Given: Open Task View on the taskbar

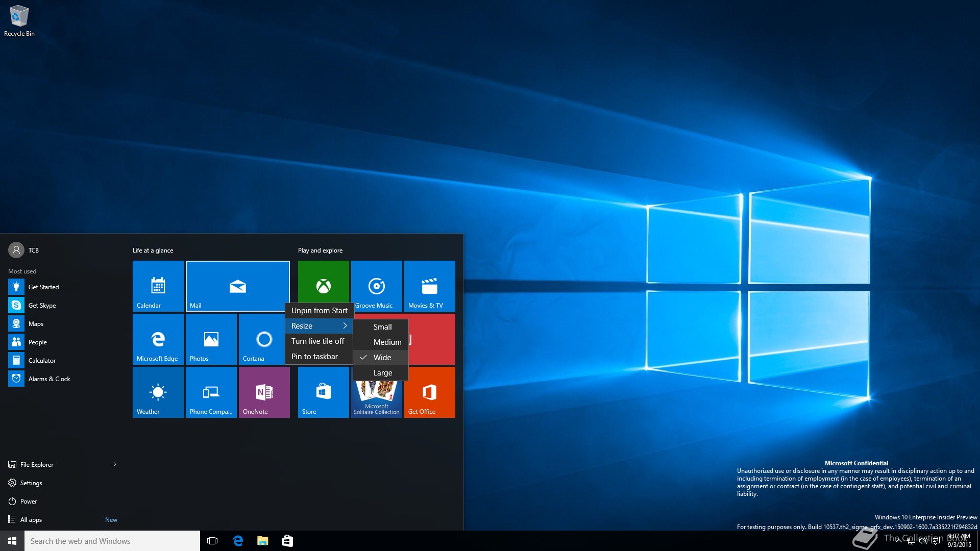Looking at the screenshot, I should (x=212, y=541).
